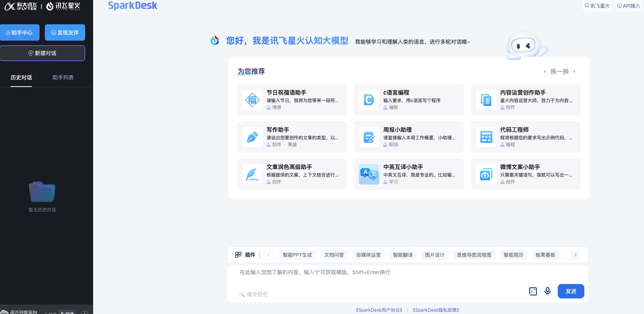644x314 pixels.
Task: Open the SparkDesk隐私政策 link
Action: point(436,310)
